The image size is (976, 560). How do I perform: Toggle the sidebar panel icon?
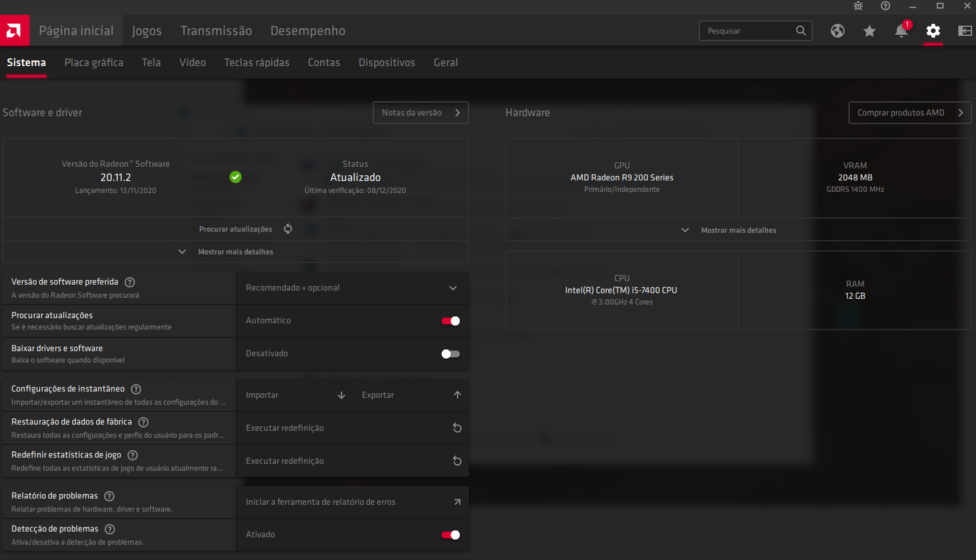click(965, 31)
